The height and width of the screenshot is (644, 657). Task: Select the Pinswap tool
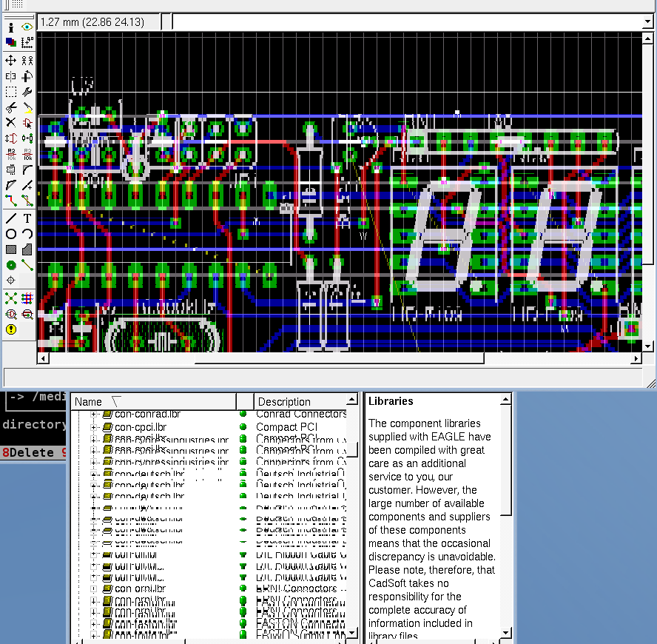[11, 138]
